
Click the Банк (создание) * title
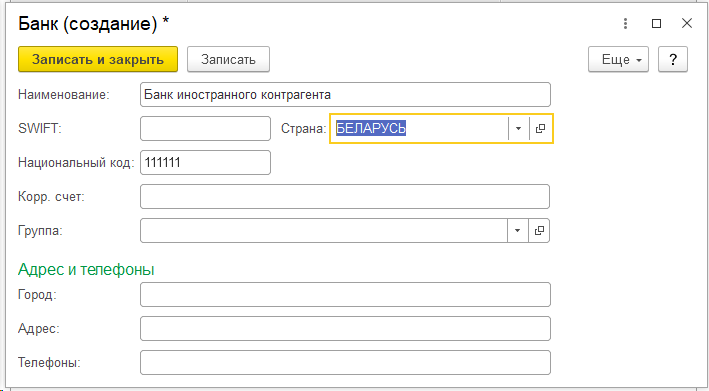point(93,24)
